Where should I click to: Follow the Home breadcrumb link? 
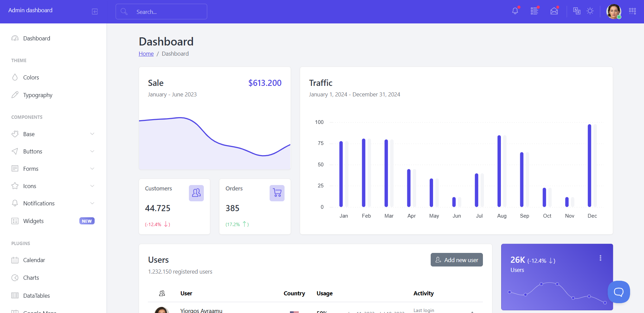pos(146,54)
